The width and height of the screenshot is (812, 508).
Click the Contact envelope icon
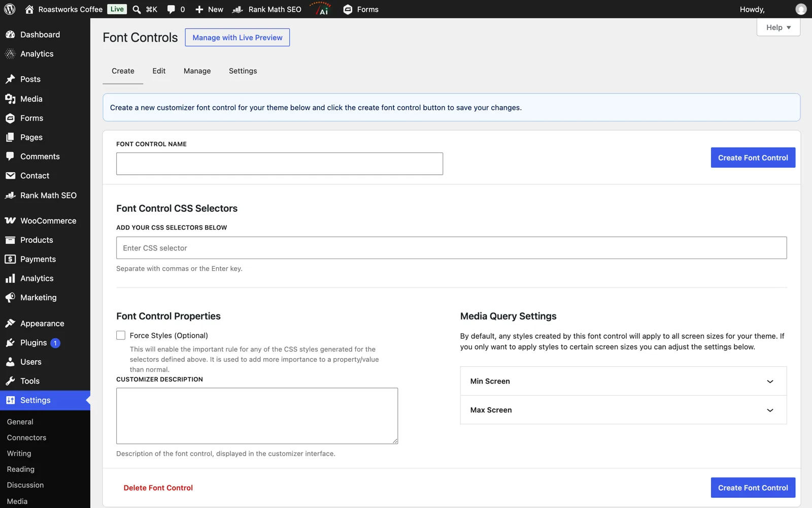[x=10, y=176]
